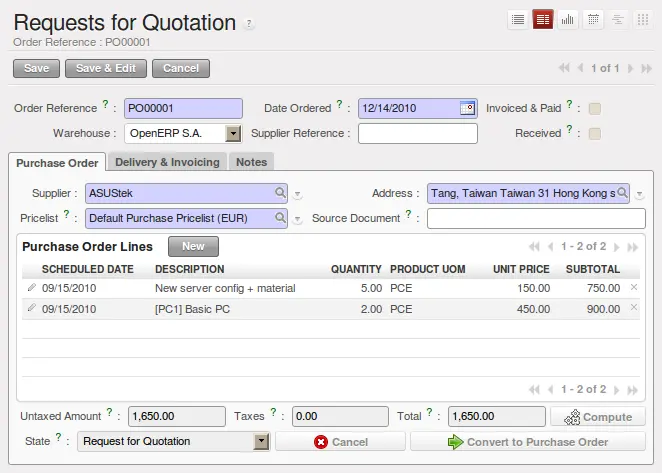Image resolution: width=662 pixels, height=473 pixels.
Task: Focus the Supplier Reference input field
Action: [418, 133]
